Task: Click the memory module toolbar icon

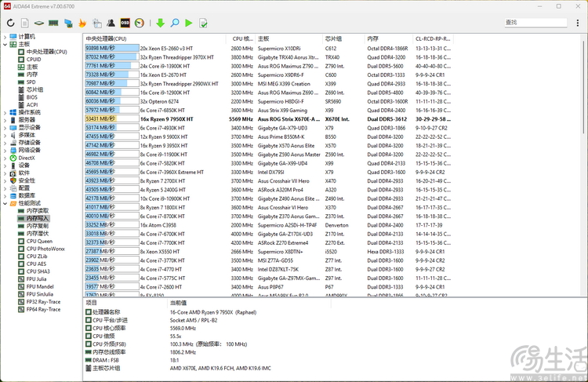Action: click(53, 24)
